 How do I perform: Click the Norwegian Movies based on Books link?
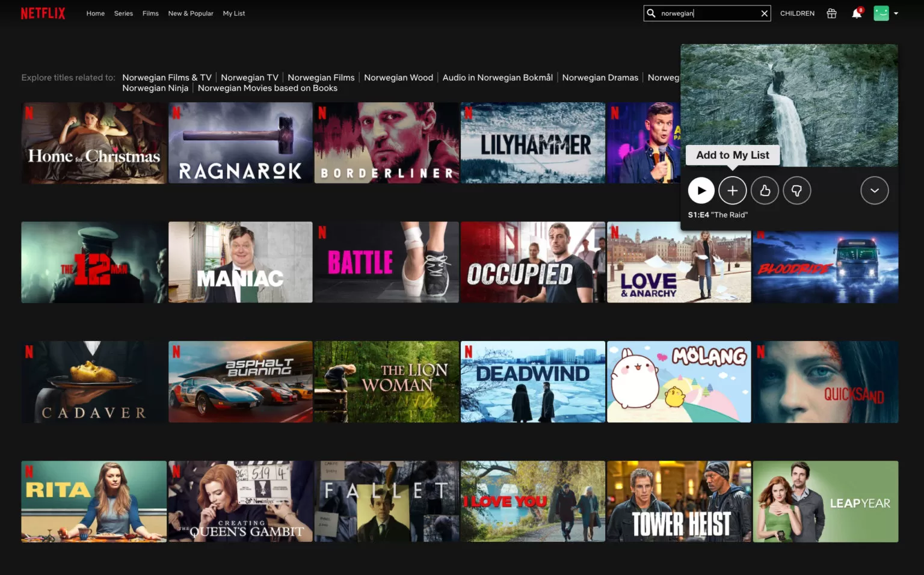click(x=267, y=88)
